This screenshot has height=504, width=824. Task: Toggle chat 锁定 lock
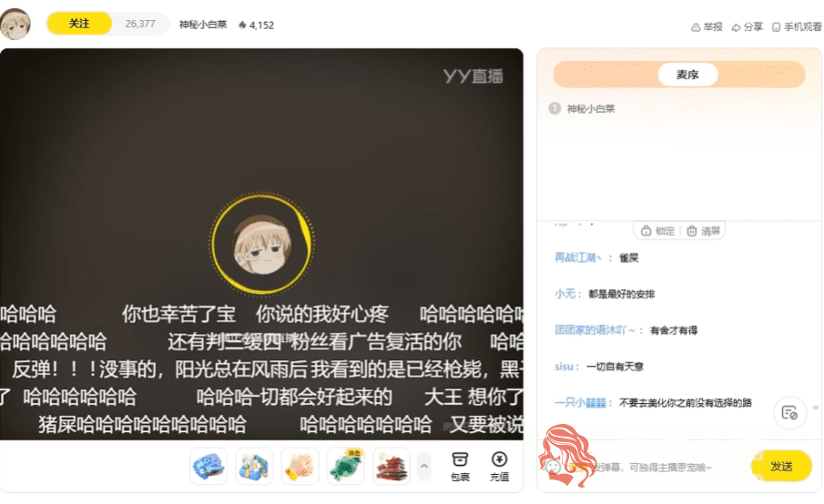(x=657, y=231)
